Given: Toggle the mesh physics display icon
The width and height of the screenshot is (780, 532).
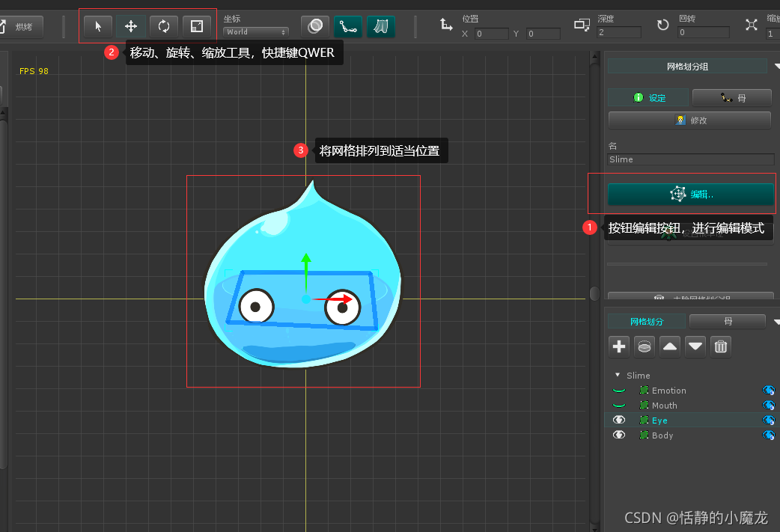Looking at the screenshot, I should pos(381,26).
